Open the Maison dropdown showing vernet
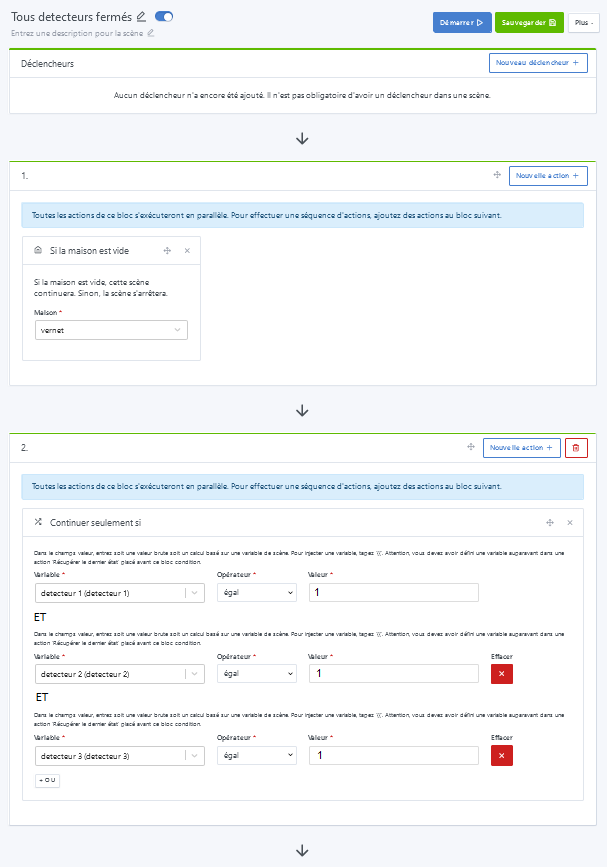The height and width of the screenshot is (868, 607). tap(110, 329)
